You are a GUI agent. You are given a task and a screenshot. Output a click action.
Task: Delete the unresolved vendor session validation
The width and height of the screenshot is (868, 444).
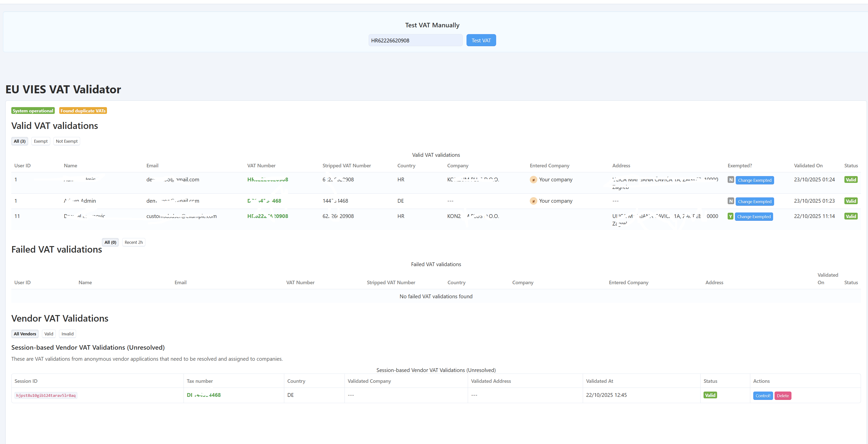tap(782, 396)
